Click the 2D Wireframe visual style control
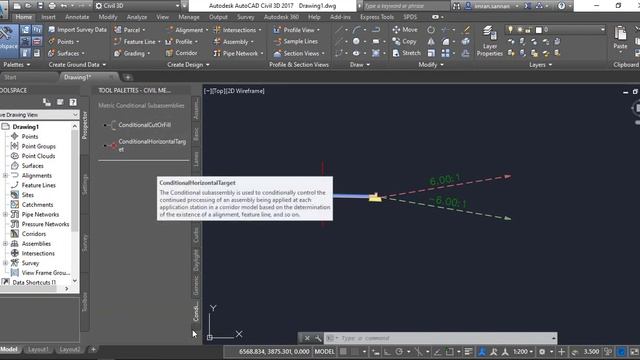This screenshot has width=640, height=360. tap(245, 91)
